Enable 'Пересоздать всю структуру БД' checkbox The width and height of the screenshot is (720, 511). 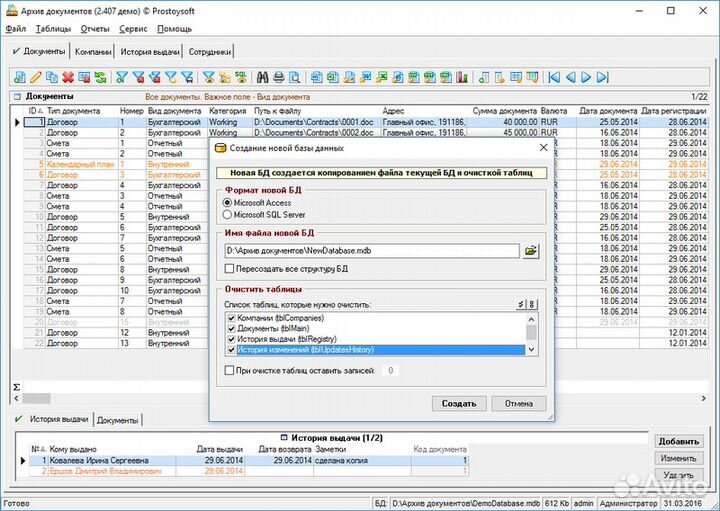230,269
